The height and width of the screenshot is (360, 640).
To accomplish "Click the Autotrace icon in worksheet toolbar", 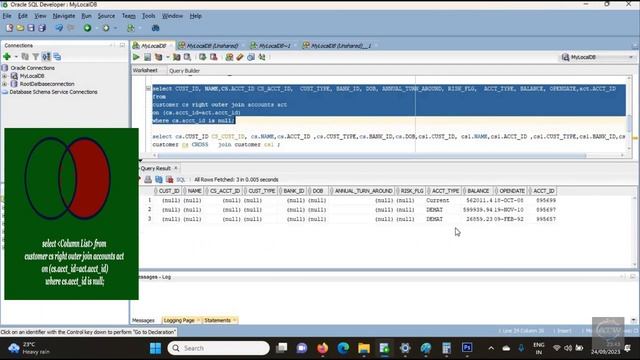I will coord(176,57).
